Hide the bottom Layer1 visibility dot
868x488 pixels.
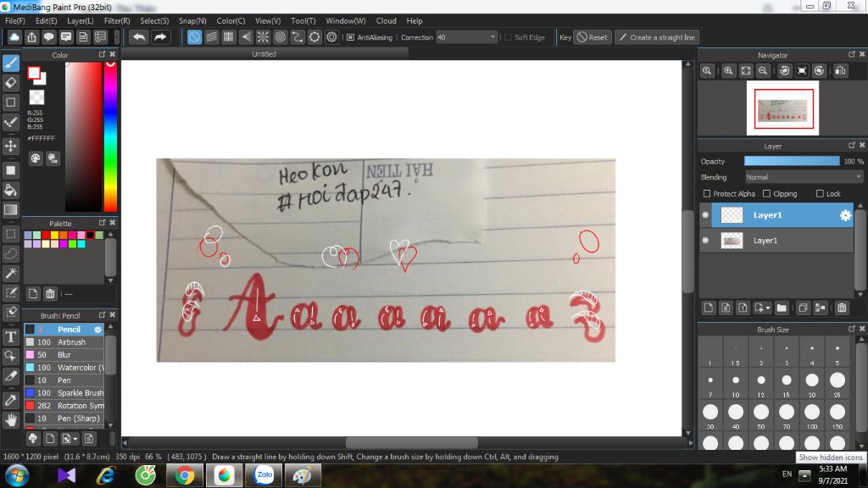pyautogui.click(x=705, y=241)
